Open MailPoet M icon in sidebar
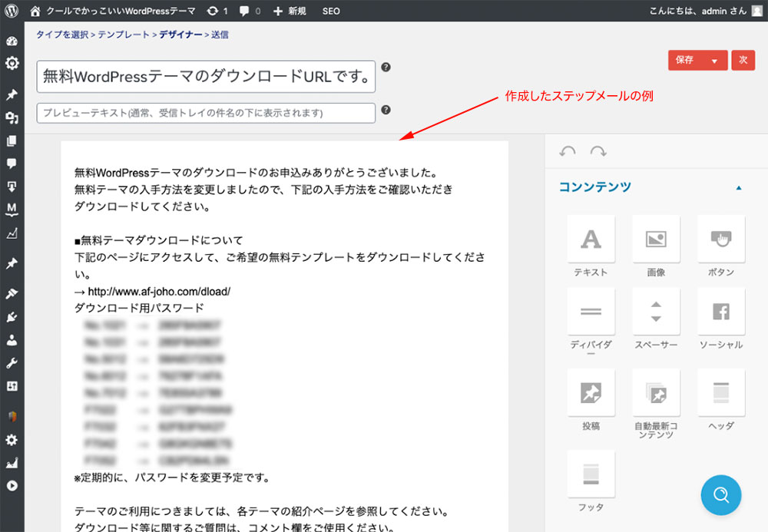This screenshot has height=532, width=768. point(12,209)
